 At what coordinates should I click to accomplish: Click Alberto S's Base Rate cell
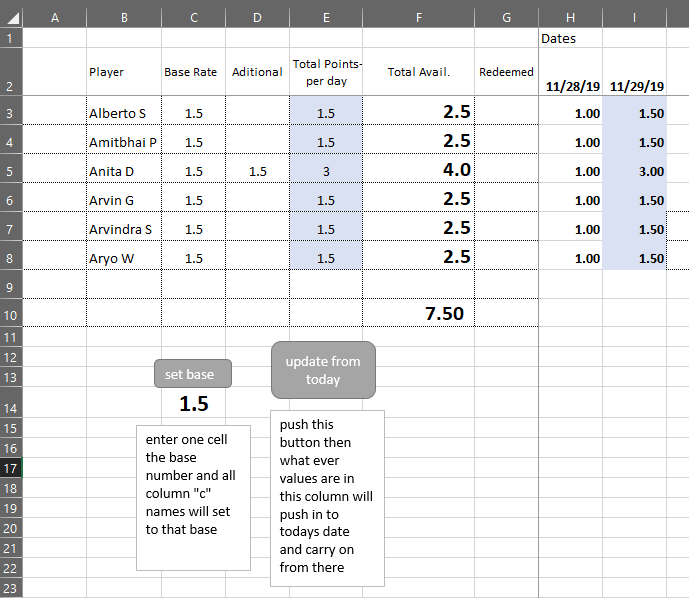click(193, 110)
